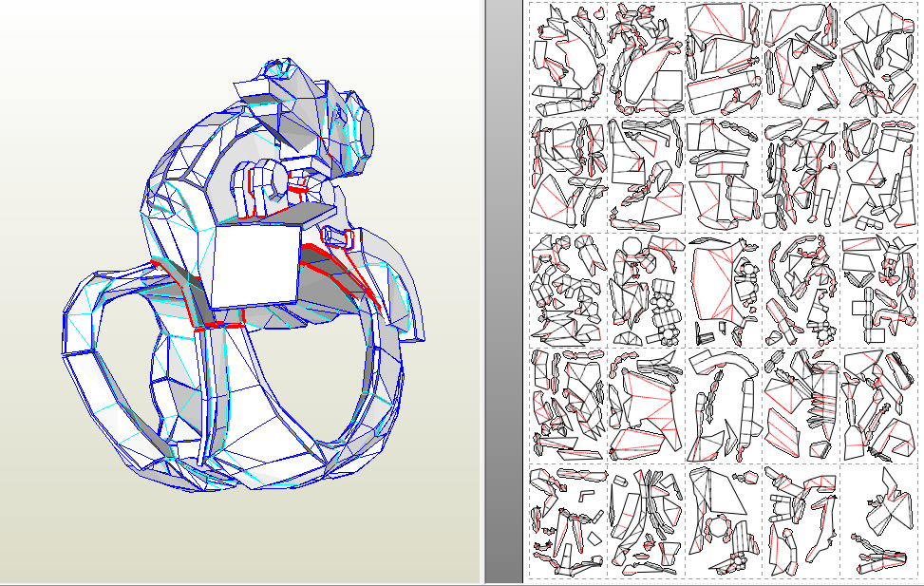Select the hexagon ring piece in pattern view
924x586 pixels.
click(x=718, y=526)
